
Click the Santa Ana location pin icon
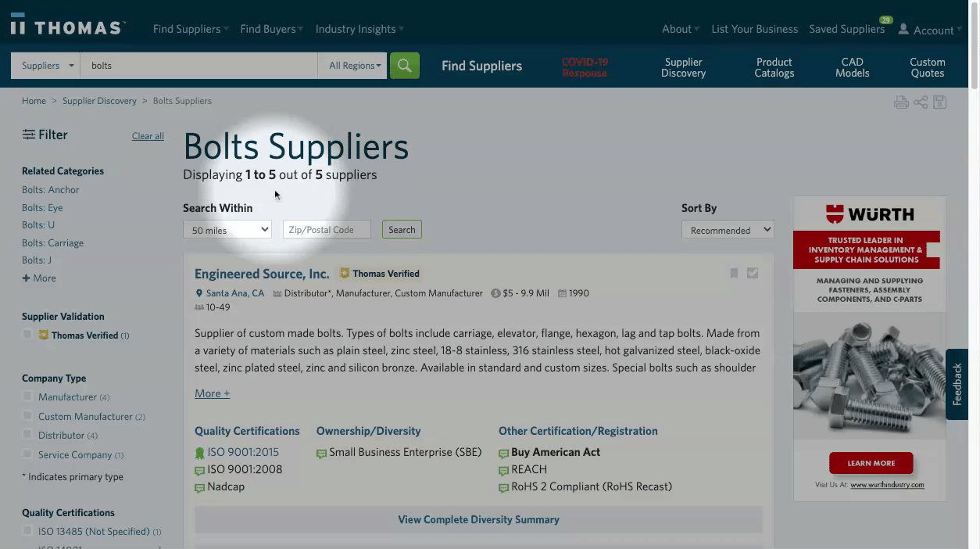point(199,293)
